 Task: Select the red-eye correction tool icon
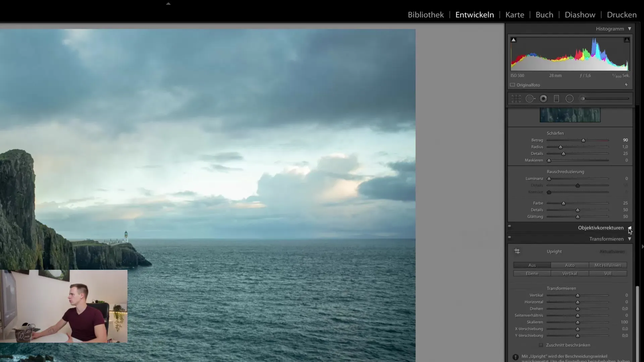[x=543, y=98]
